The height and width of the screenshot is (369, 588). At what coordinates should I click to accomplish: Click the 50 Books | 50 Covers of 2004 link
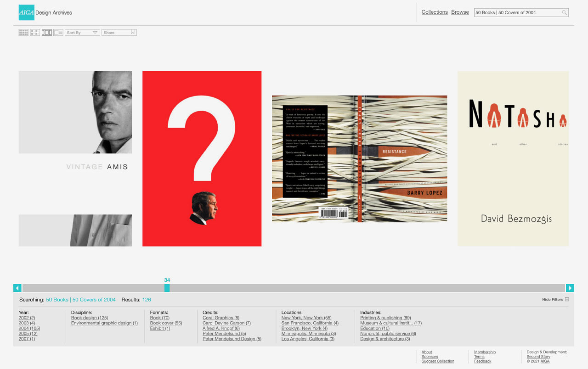click(x=81, y=300)
